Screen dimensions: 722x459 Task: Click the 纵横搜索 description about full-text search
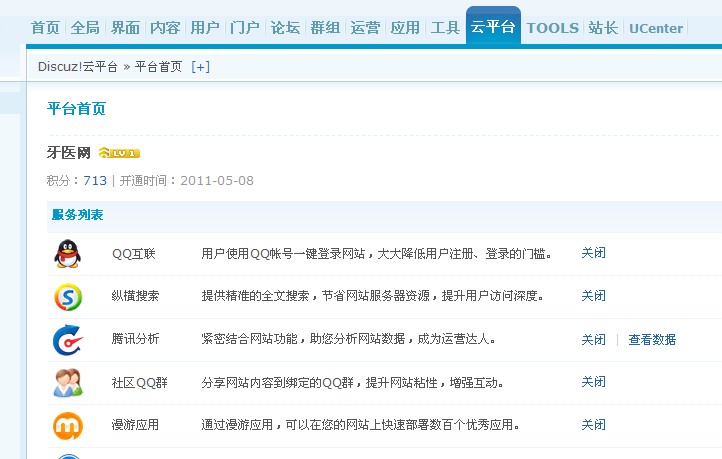(x=373, y=296)
